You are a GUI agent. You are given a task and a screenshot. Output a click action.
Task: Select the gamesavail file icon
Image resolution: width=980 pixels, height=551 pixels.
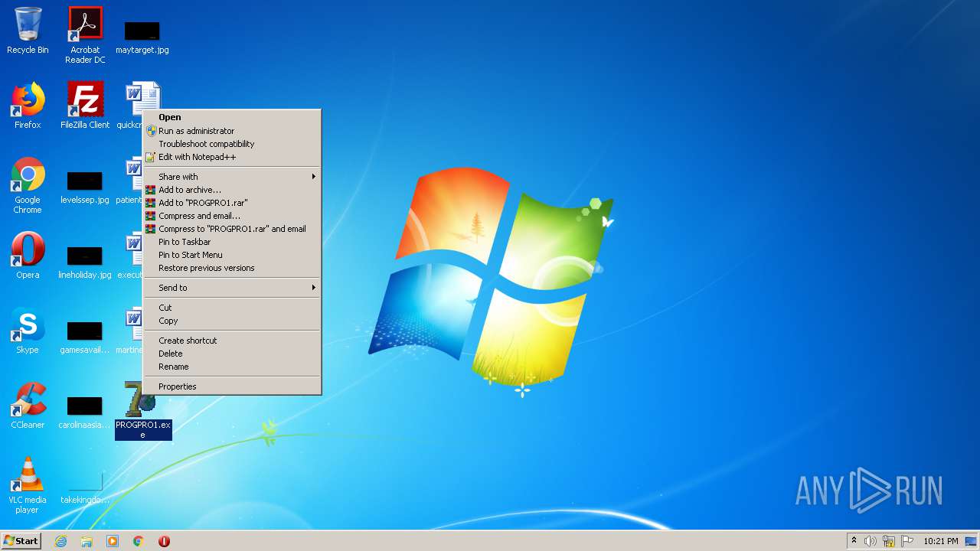85,336
